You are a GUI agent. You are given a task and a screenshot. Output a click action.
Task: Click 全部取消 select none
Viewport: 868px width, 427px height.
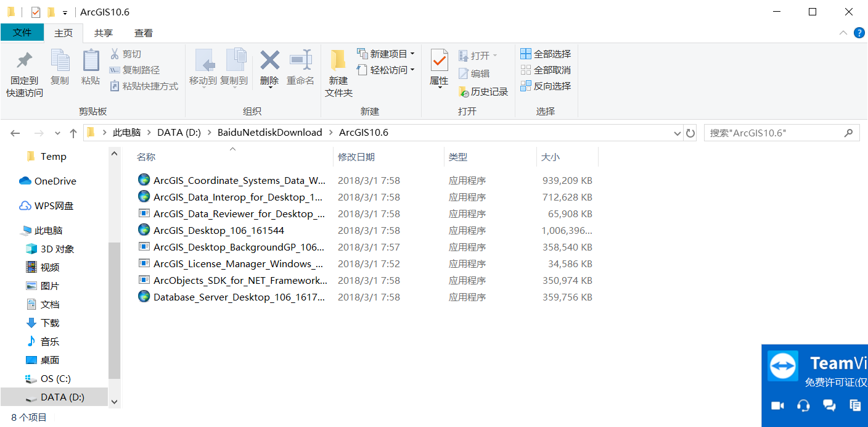coord(546,70)
